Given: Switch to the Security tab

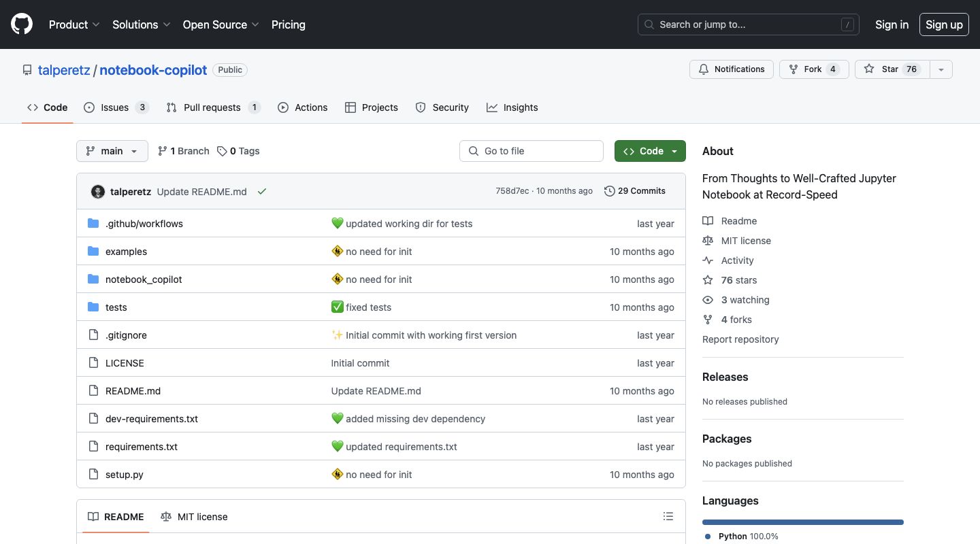Looking at the screenshot, I should [x=442, y=107].
